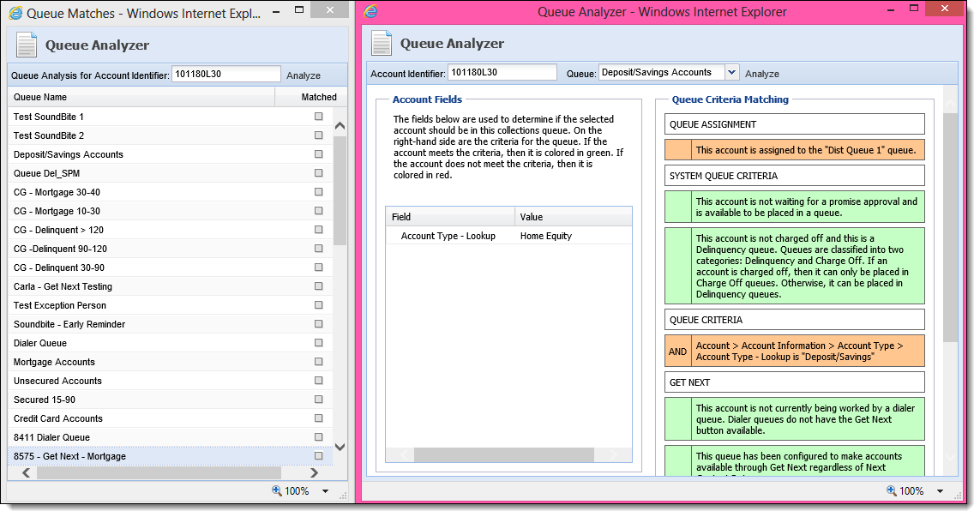980x517 pixels.
Task: Click the dialer queue Get Next message
Action: click(807, 419)
